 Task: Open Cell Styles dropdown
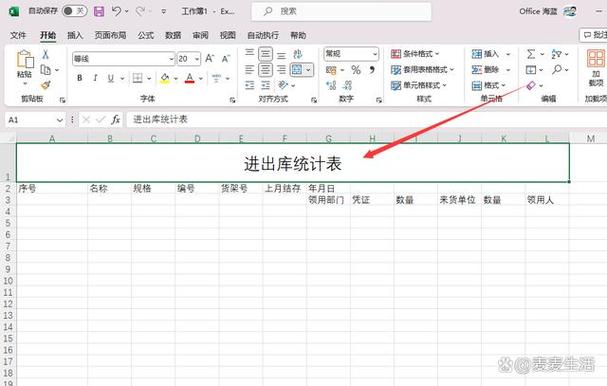419,85
